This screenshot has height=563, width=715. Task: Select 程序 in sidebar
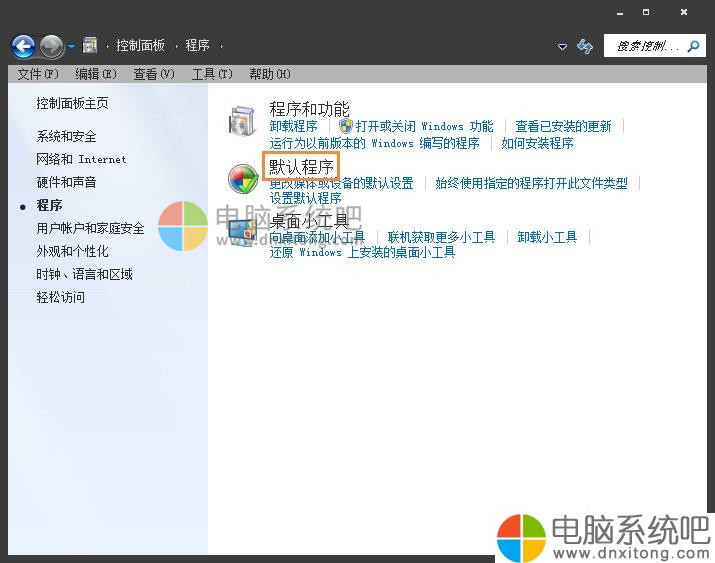tap(49, 205)
